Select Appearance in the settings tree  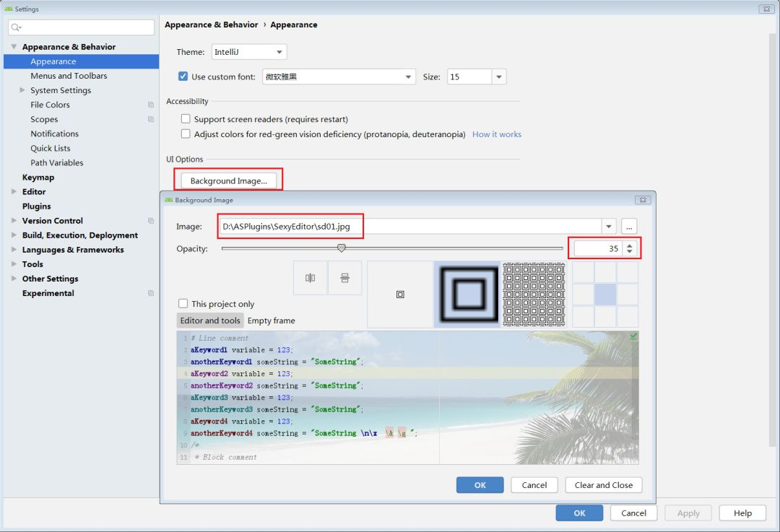tap(81, 61)
